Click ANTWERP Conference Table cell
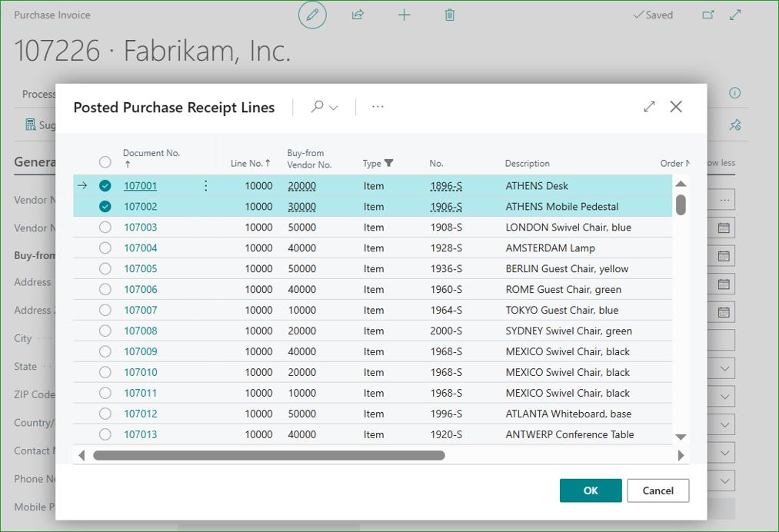 pos(569,434)
